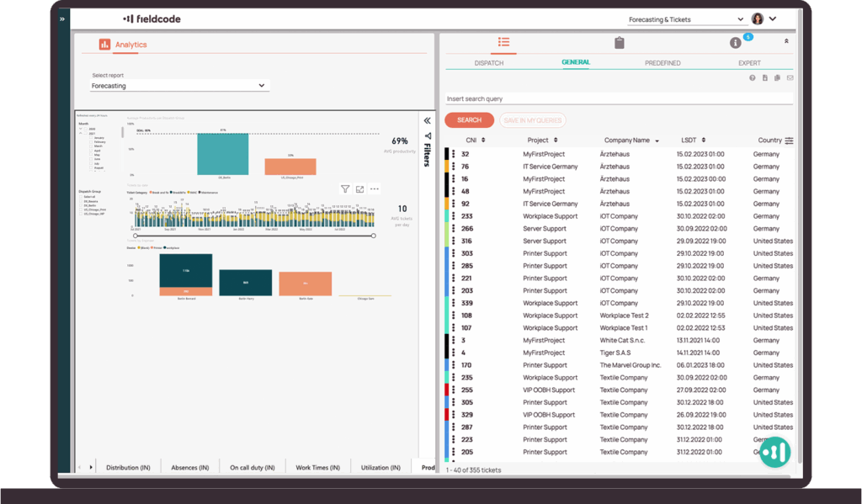Click the chart filter funnel icon

click(345, 189)
